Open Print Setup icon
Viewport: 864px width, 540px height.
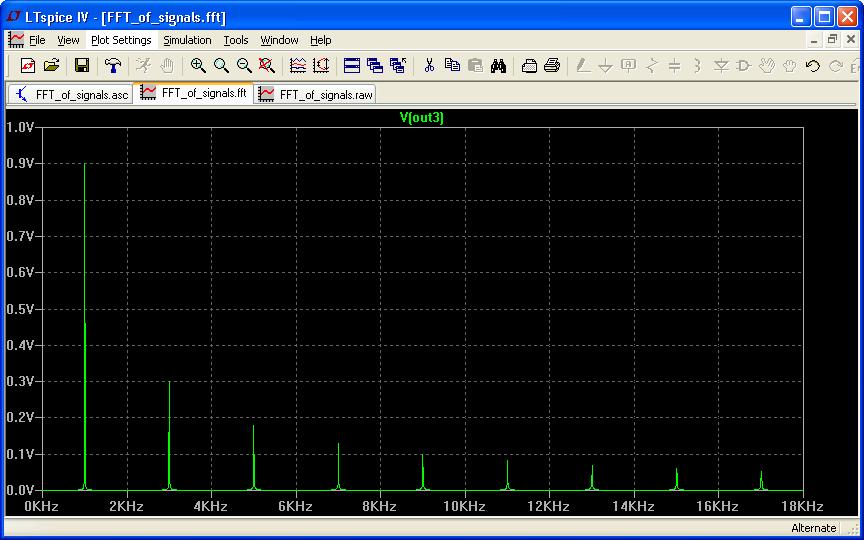tap(529, 66)
